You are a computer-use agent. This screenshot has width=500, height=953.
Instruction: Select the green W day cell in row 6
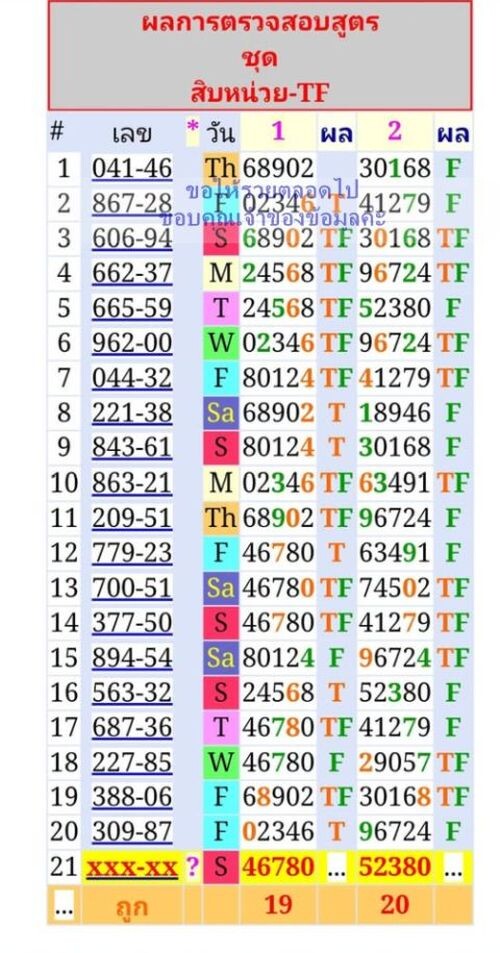tap(221, 343)
